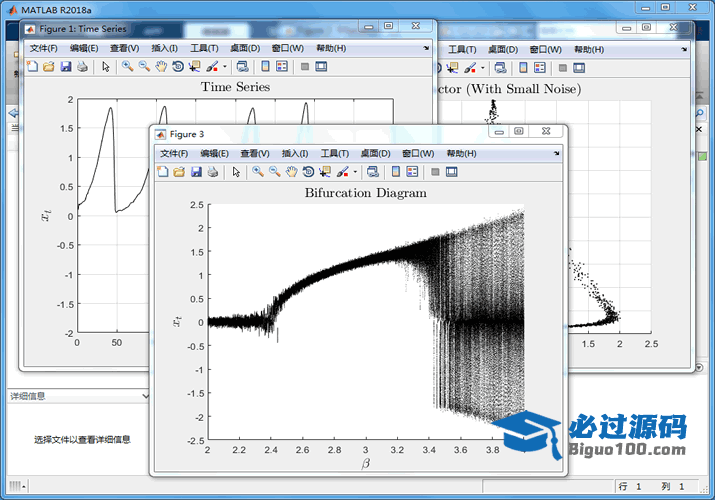Open file using folder icon in Figure 1
The width and height of the screenshot is (715, 500).
(x=48, y=67)
